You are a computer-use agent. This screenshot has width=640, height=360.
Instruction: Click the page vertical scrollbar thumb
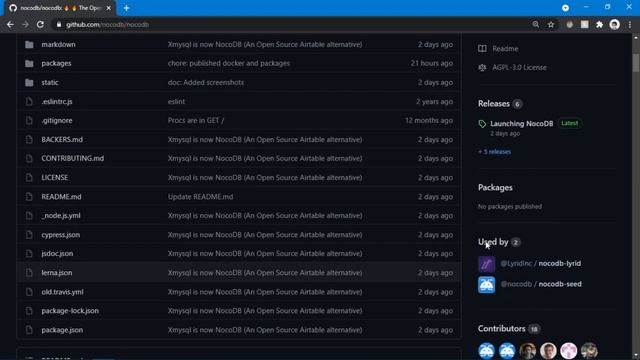coord(636,63)
